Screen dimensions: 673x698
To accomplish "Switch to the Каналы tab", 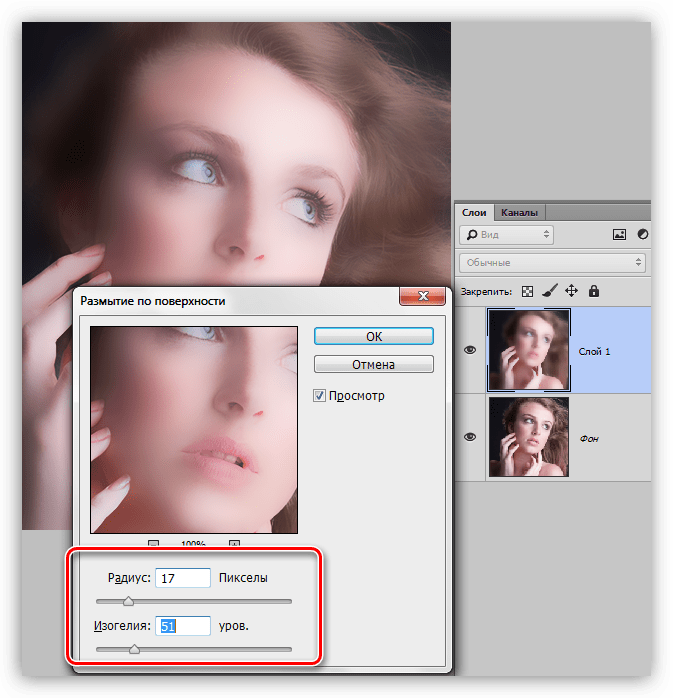I will pos(519,213).
